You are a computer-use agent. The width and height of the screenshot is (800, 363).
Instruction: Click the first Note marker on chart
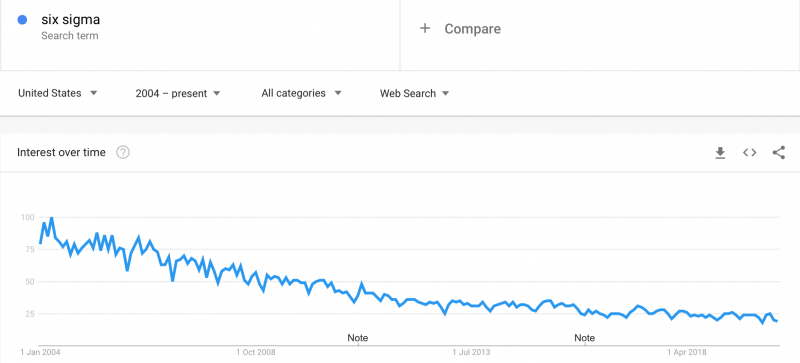point(358,338)
